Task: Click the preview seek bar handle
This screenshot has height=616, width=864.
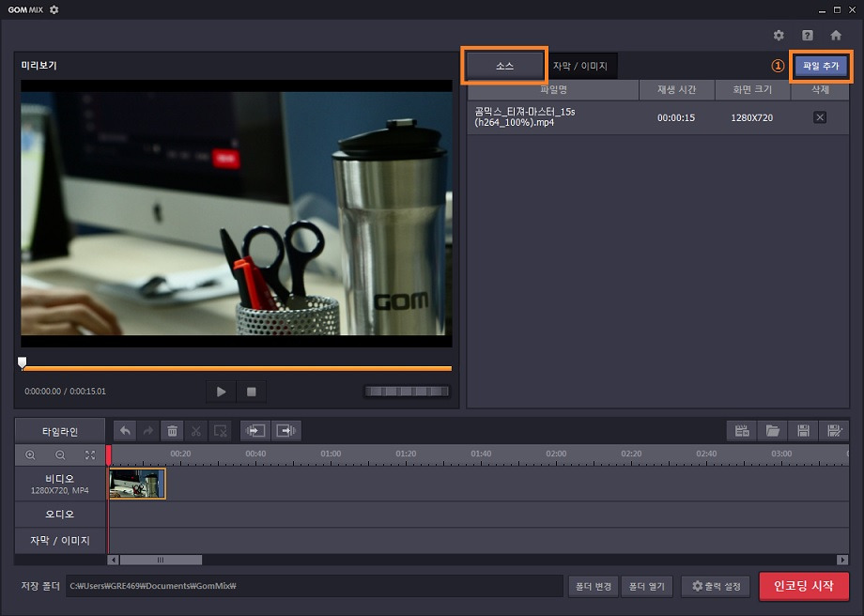Action: [x=22, y=362]
